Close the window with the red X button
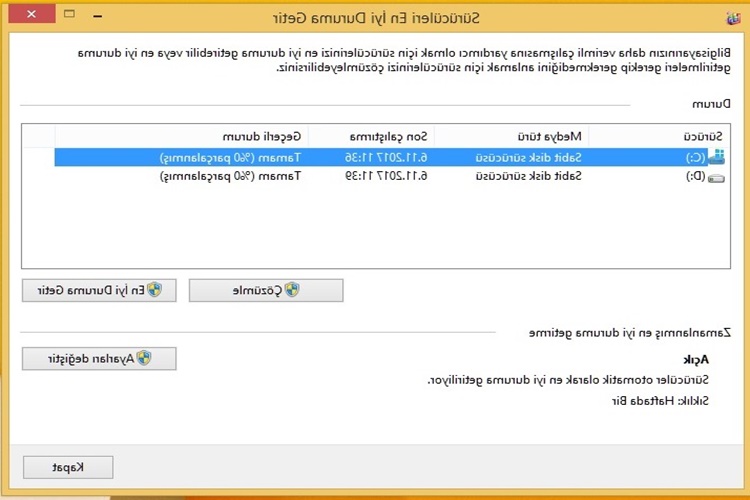750x500 pixels. tap(32, 14)
